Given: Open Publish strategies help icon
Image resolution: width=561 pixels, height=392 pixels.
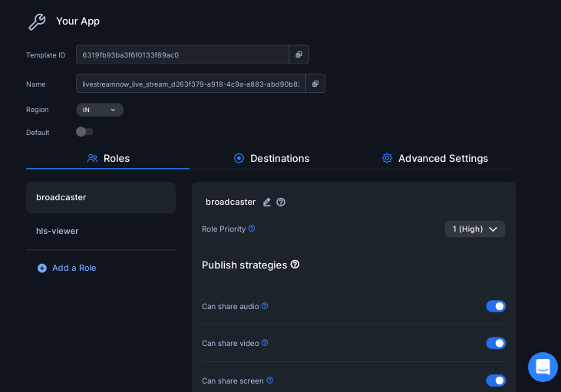Looking at the screenshot, I should (295, 265).
